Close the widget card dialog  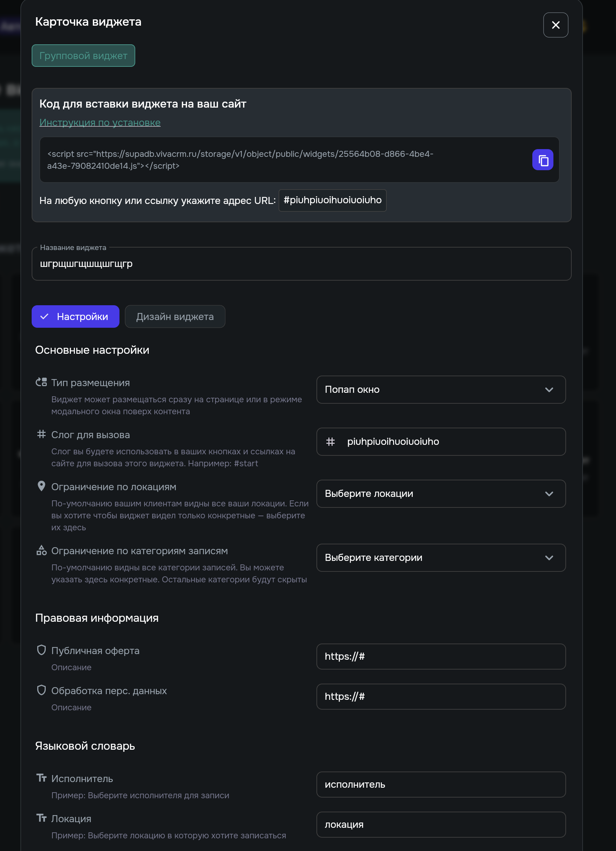pyautogui.click(x=555, y=25)
